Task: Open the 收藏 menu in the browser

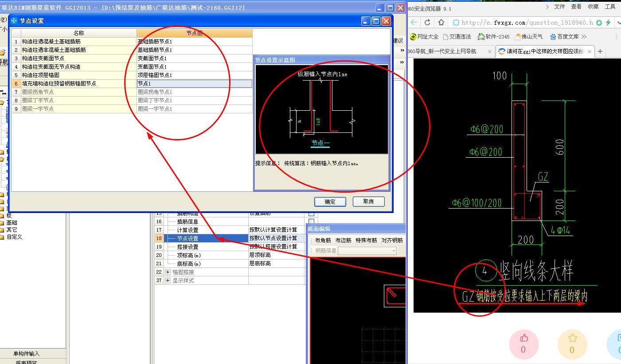Action: tap(593, 7)
